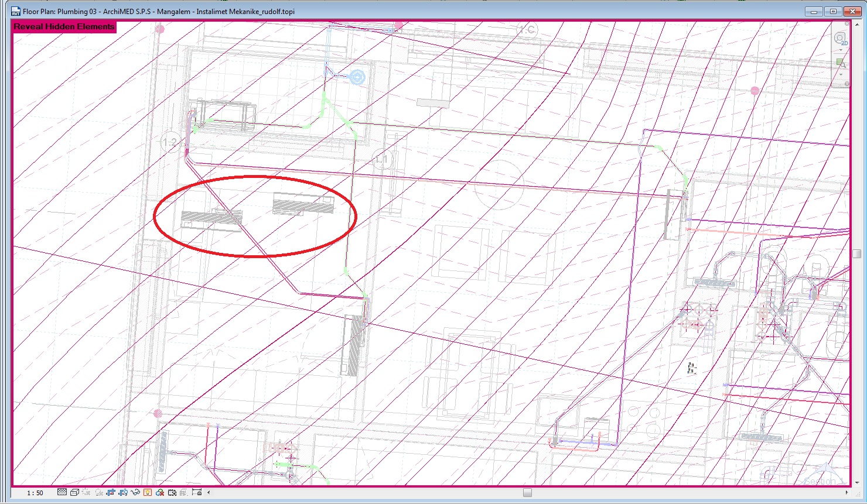867x504 pixels.
Task: Enable the Crop View
Action: click(111, 492)
